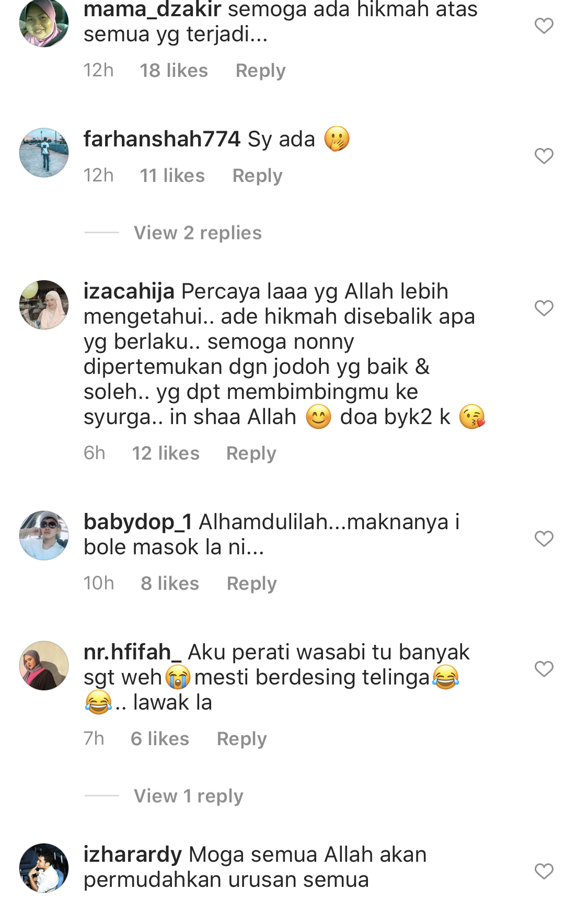The width and height of the screenshot is (588, 901).
Task: Reply to mama_dzakir's comment
Action: point(260,71)
